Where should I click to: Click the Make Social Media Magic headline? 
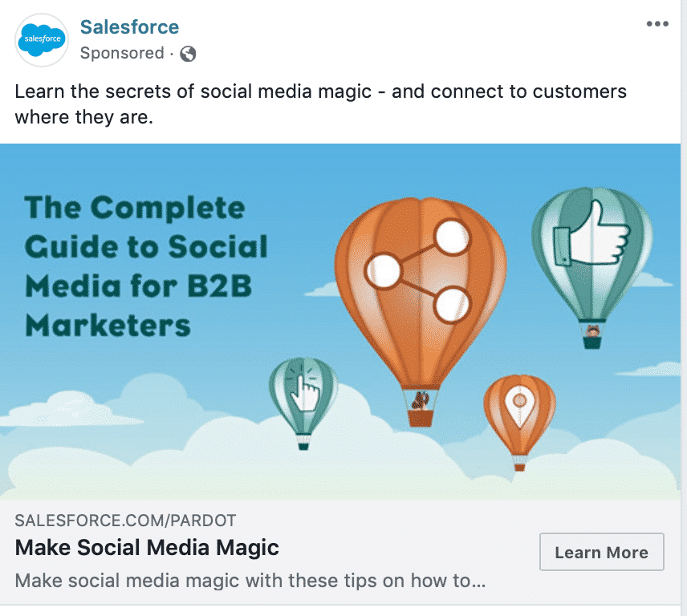(147, 547)
